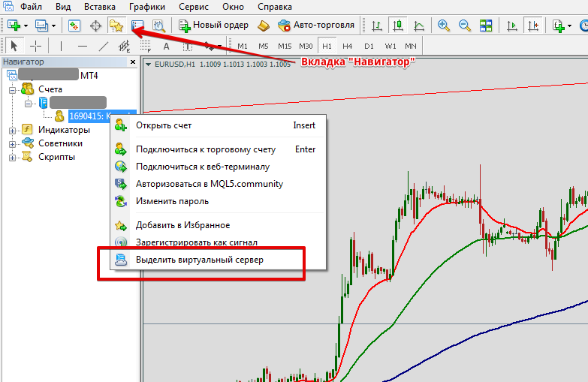Click the New Chart toolbar icon

pos(14,26)
